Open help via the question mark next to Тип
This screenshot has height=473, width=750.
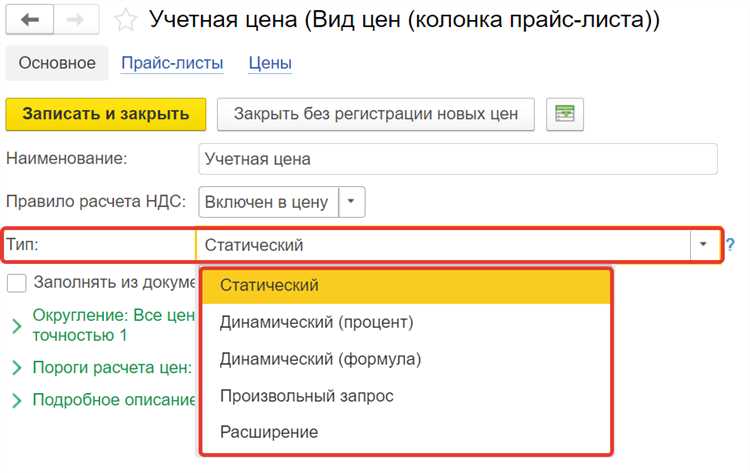(x=730, y=245)
